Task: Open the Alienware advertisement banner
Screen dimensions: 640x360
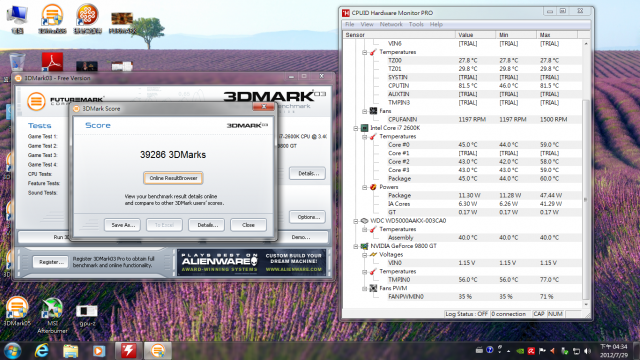Action: [x=251, y=262]
